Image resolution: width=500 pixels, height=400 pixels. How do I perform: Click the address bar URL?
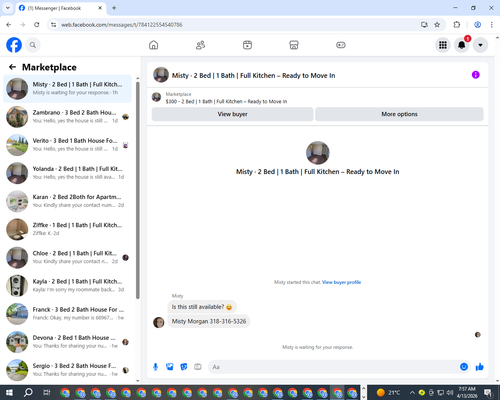[x=122, y=25]
